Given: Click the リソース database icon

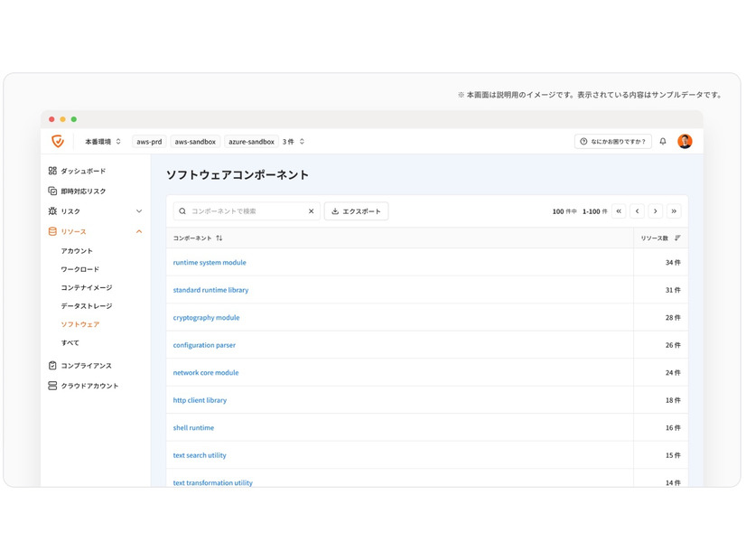Looking at the screenshot, I should pos(52,231).
